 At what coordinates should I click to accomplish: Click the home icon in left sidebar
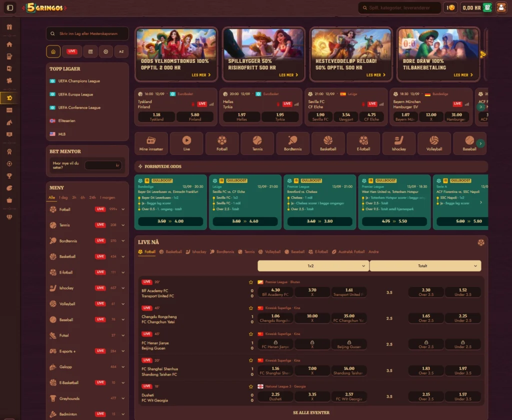click(9, 44)
